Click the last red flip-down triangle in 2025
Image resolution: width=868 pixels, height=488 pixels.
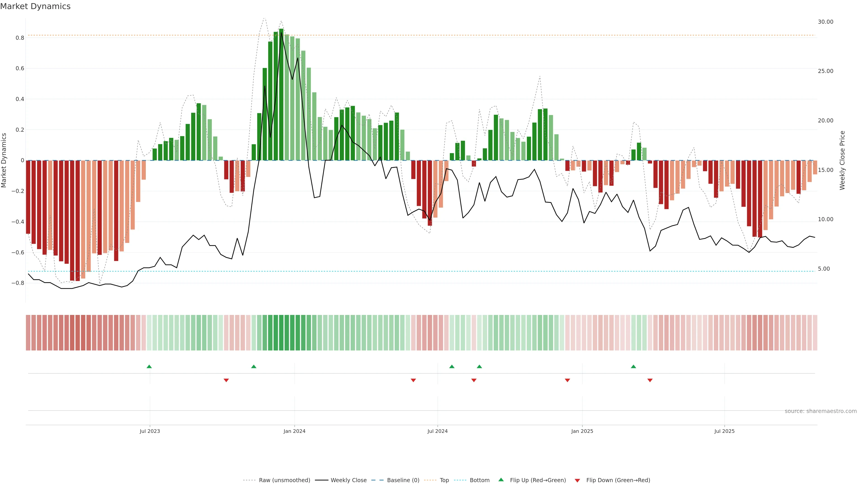(x=650, y=380)
